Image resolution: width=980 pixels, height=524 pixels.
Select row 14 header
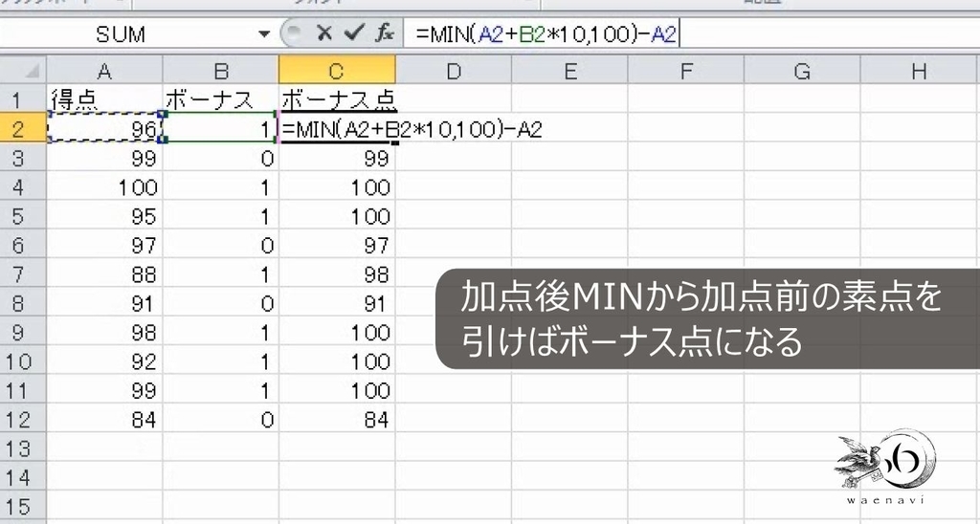[23, 477]
